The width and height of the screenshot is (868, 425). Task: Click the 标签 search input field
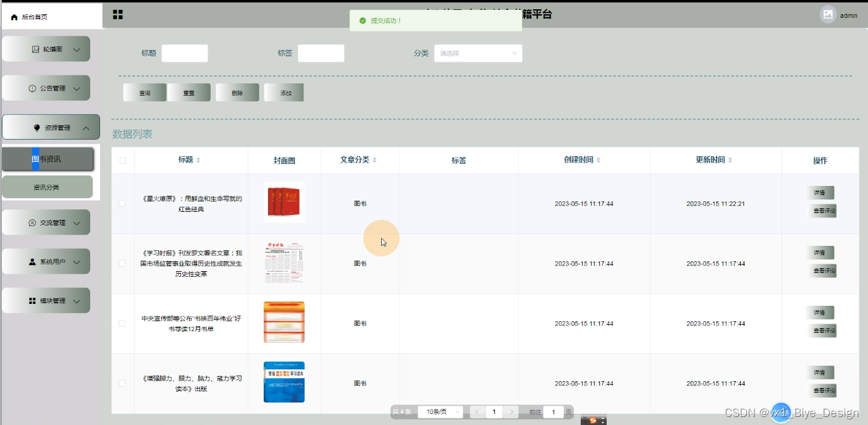point(321,53)
